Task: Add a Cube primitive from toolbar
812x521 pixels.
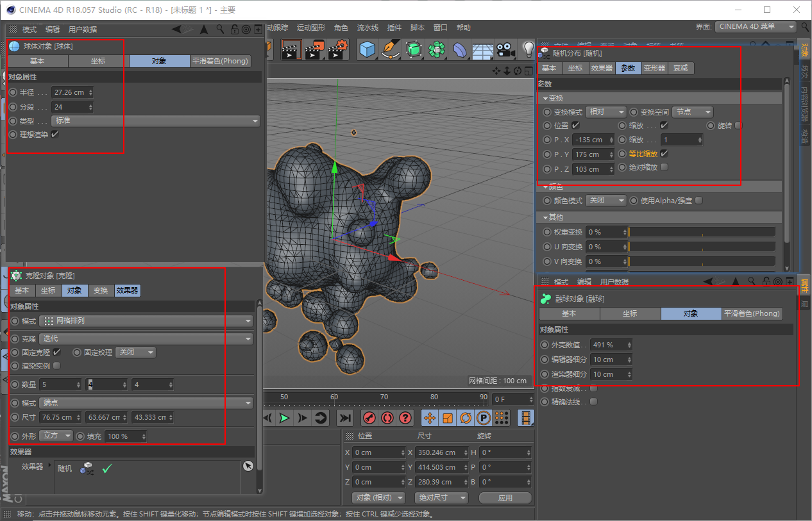Action: (x=368, y=49)
